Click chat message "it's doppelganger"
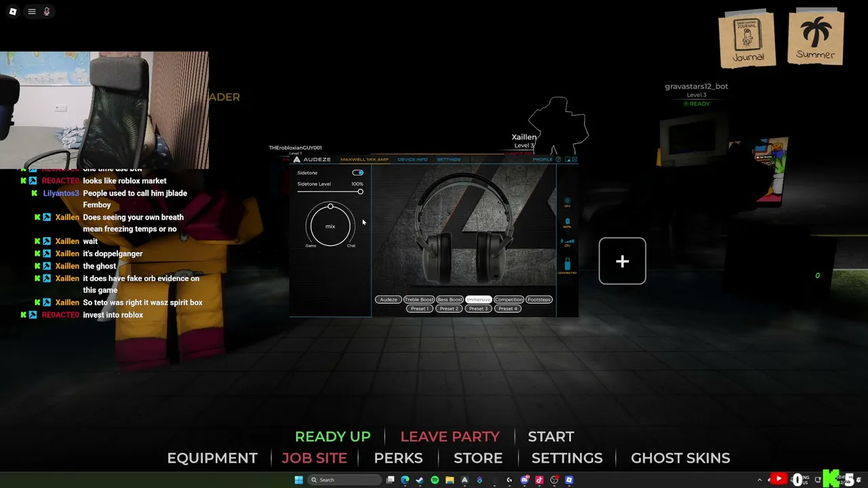This screenshot has height=488, width=868. [113, 253]
